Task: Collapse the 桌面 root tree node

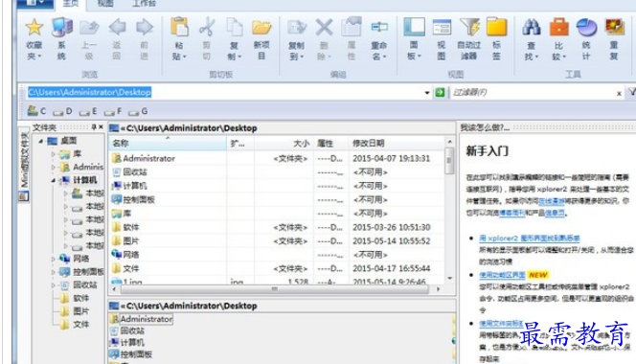Action: click(x=40, y=141)
